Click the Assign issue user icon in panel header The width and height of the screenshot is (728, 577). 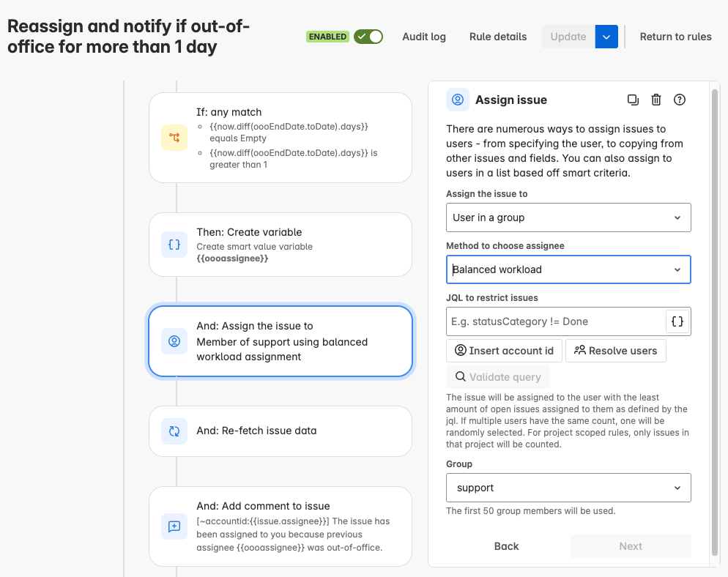coord(458,100)
